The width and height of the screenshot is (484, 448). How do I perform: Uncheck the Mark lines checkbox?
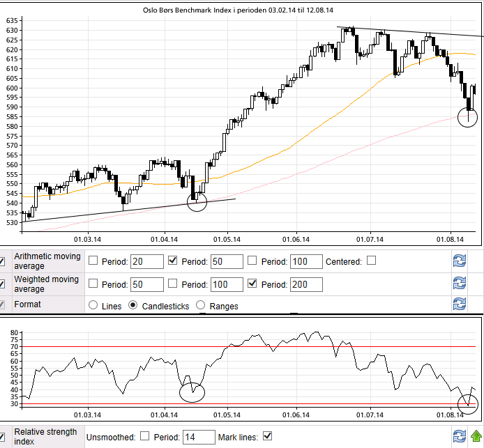pos(267,437)
